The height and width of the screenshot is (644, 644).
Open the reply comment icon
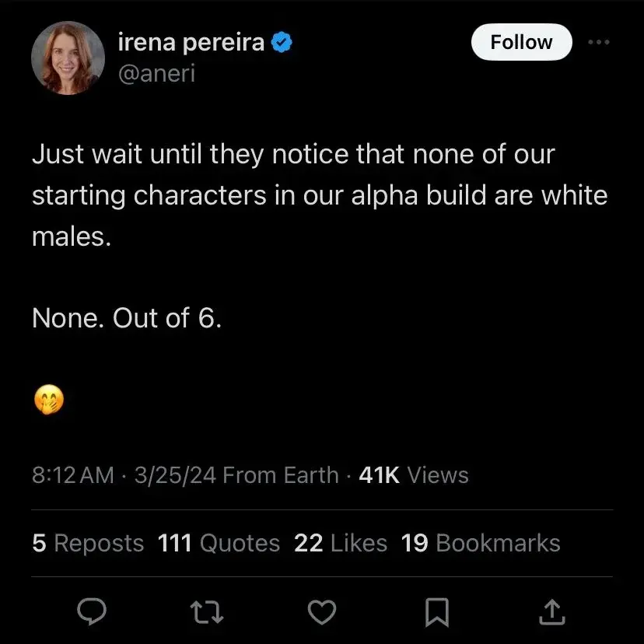(x=92, y=613)
